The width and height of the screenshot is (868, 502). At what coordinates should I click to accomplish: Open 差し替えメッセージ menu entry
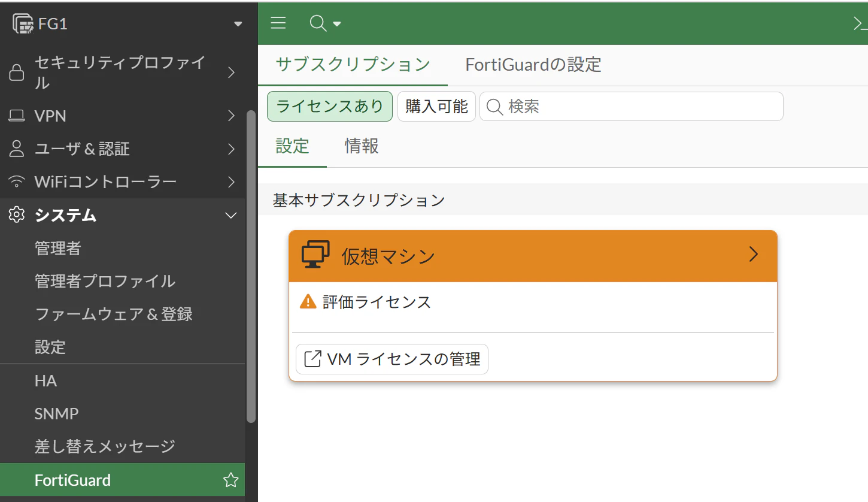[x=105, y=446]
